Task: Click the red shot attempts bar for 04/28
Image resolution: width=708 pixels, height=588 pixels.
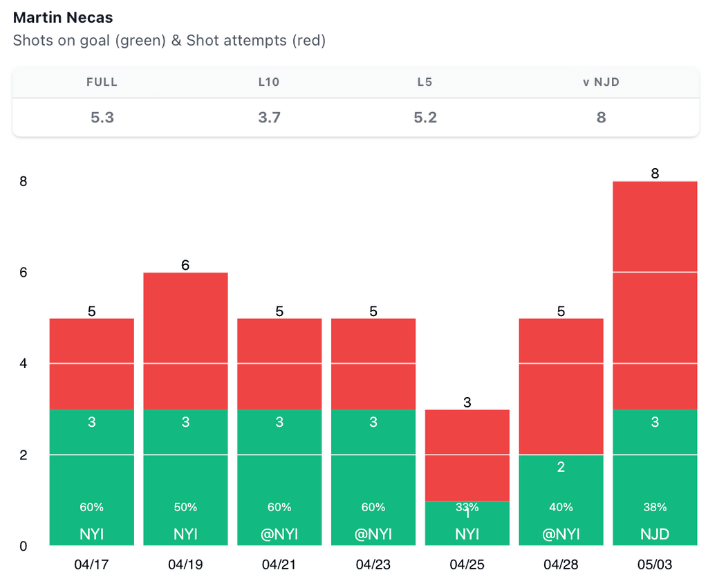Action: 561,386
